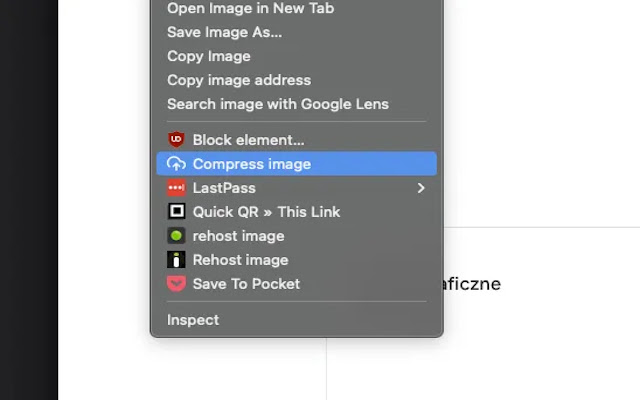Expand the LastPass submenu arrow
Viewport: 640px width, 400px height.
pyautogui.click(x=421, y=188)
